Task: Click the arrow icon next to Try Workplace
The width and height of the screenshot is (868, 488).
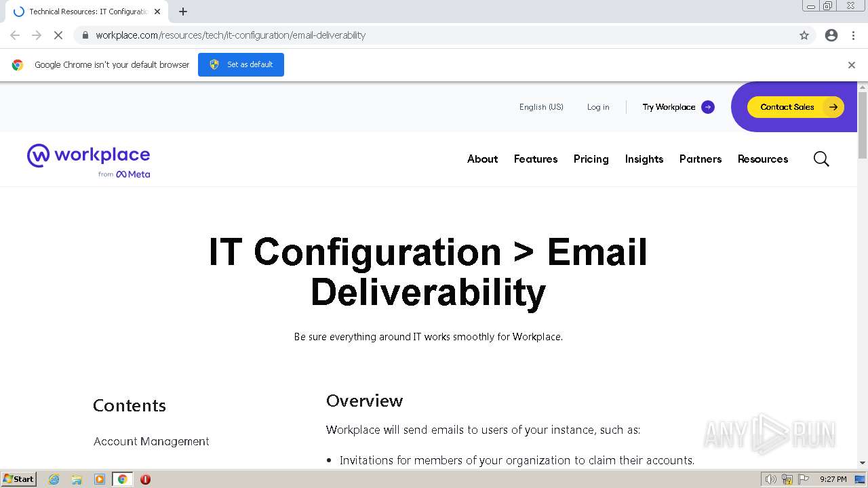Action: pyautogui.click(x=708, y=107)
